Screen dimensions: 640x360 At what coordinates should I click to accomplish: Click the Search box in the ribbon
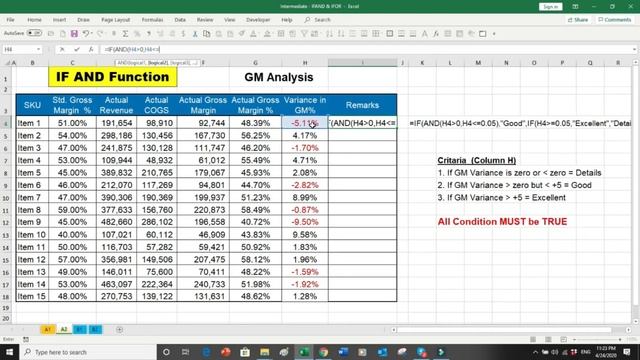(318, 20)
